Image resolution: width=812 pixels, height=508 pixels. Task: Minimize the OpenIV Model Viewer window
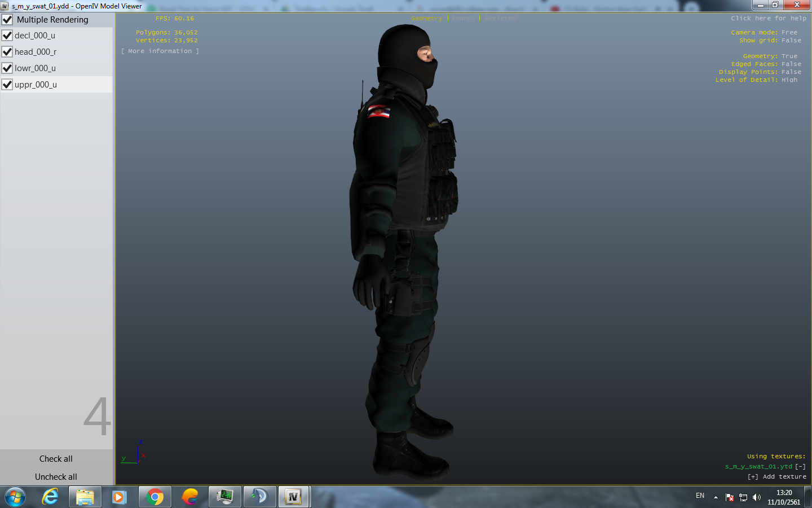[x=760, y=5]
